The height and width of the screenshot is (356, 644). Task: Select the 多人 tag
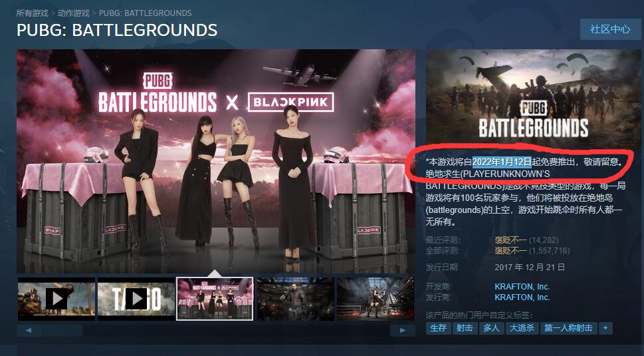click(491, 328)
